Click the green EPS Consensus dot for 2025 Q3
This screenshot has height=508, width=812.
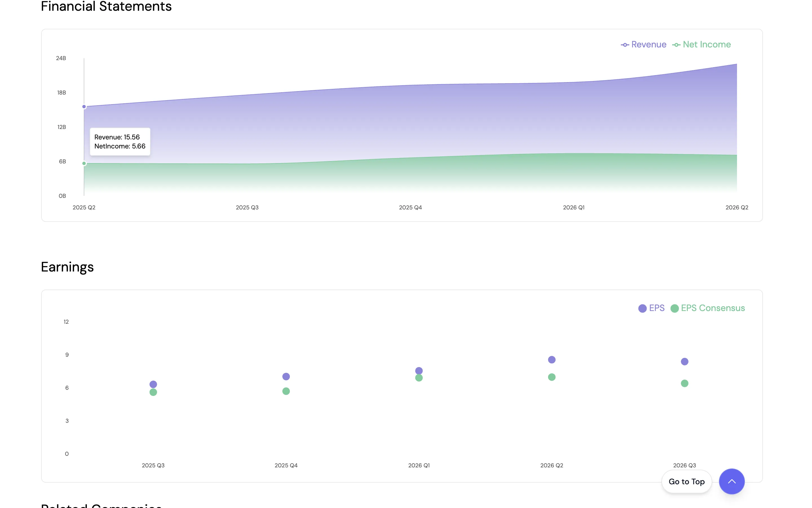[153, 392]
